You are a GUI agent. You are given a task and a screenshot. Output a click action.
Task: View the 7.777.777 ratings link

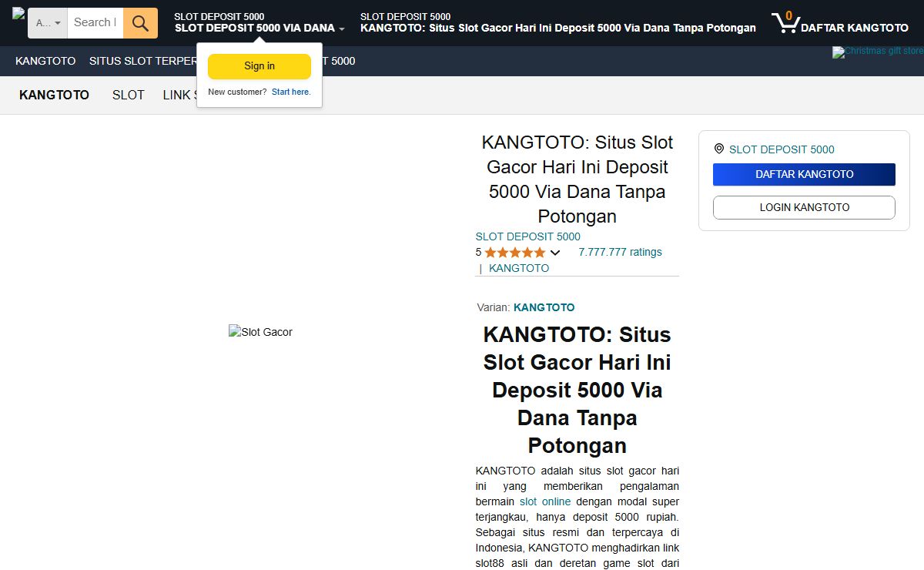[x=620, y=252]
